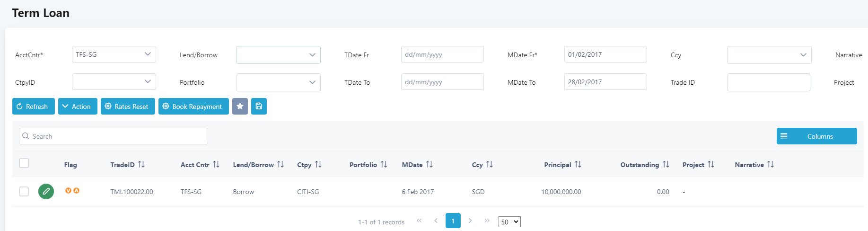Open the Lend/Borrow filter dropdown
Screen dimensions: 868x231
coord(279,55)
